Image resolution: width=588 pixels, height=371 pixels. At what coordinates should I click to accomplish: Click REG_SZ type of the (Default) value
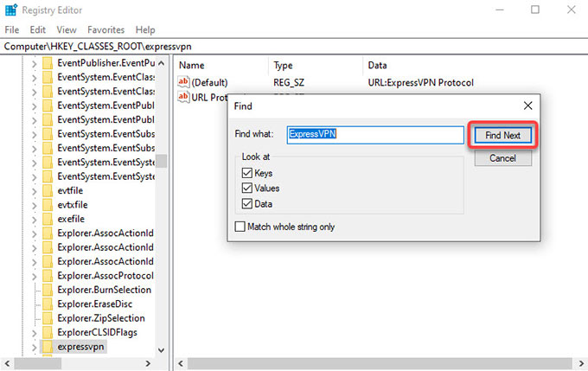pos(289,82)
